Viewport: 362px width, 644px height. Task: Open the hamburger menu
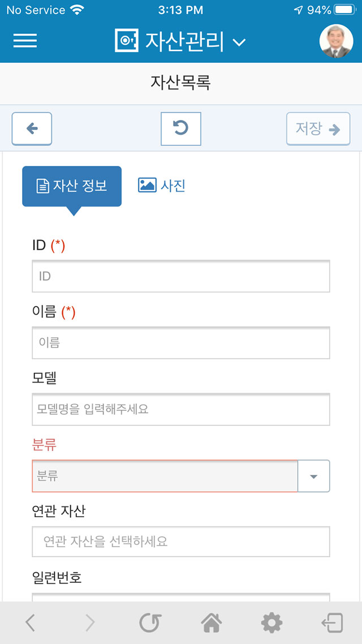tap(25, 41)
